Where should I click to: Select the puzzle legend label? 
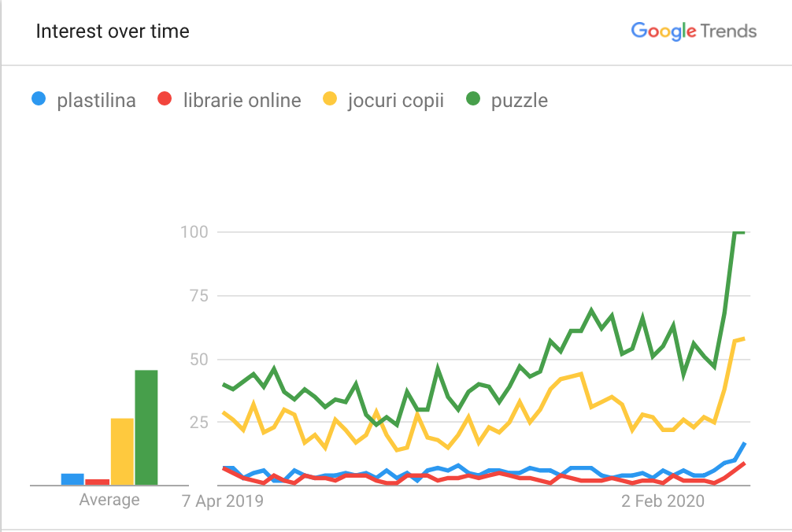520,101
